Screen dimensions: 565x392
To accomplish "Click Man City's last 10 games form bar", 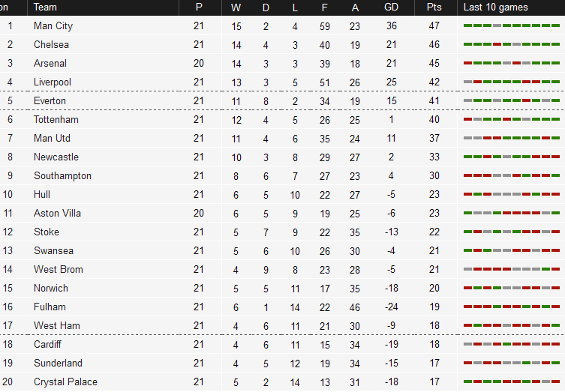I will point(512,25).
